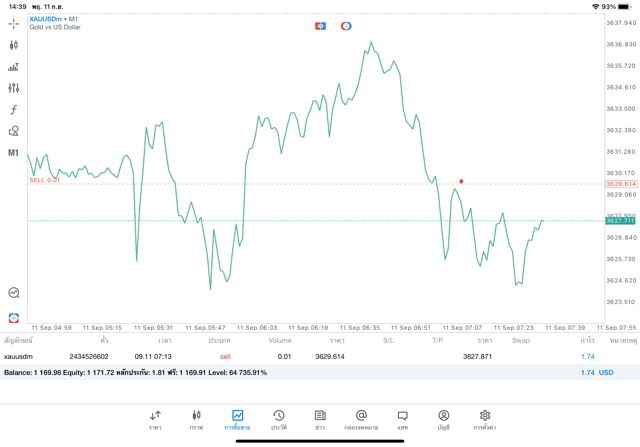Screen dimensions: 640x447
Task: Select the crosshair tool in left toolbar
Action: (x=14, y=23)
